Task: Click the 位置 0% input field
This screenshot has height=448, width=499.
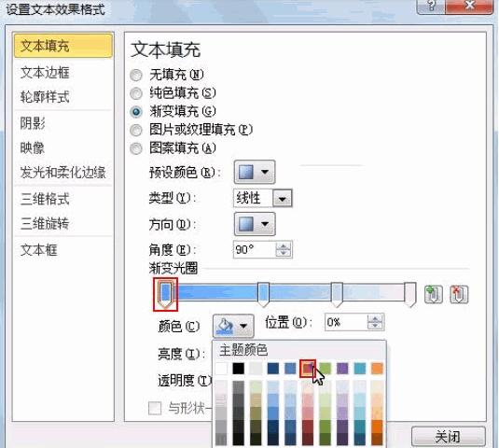Action: [x=346, y=323]
